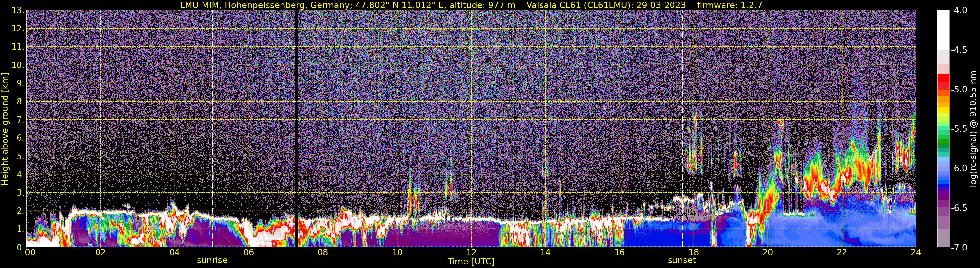Image resolution: width=980 pixels, height=268 pixels.
Task: Click the x-axis tick label '04'
Action: 174,252
